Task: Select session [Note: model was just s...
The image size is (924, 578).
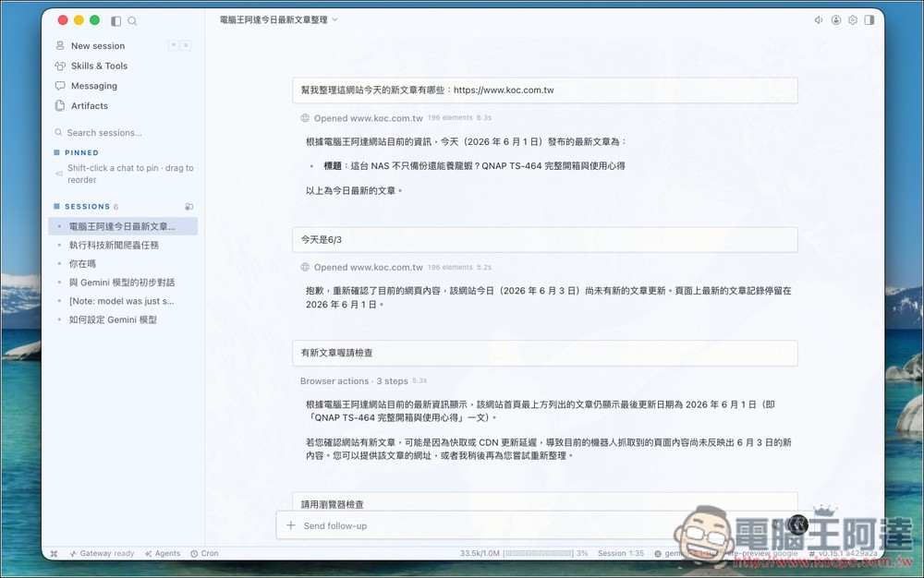Action: (x=123, y=301)
